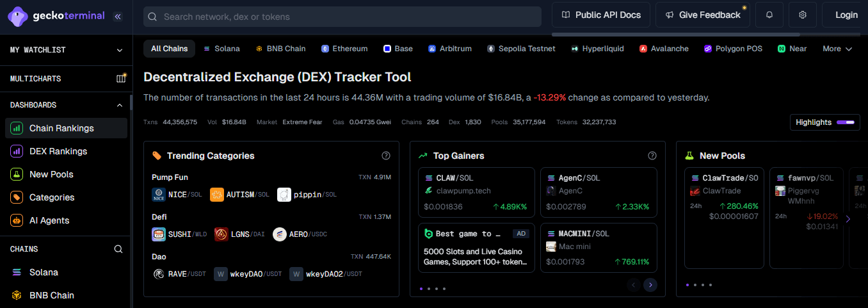Click Trending Categories help question icon

coord(386,156)
